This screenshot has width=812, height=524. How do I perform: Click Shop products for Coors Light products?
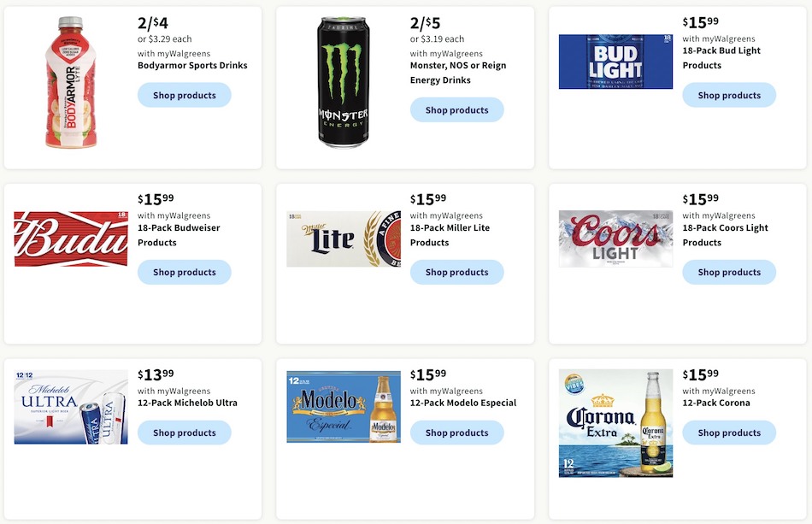coord(728,272)
